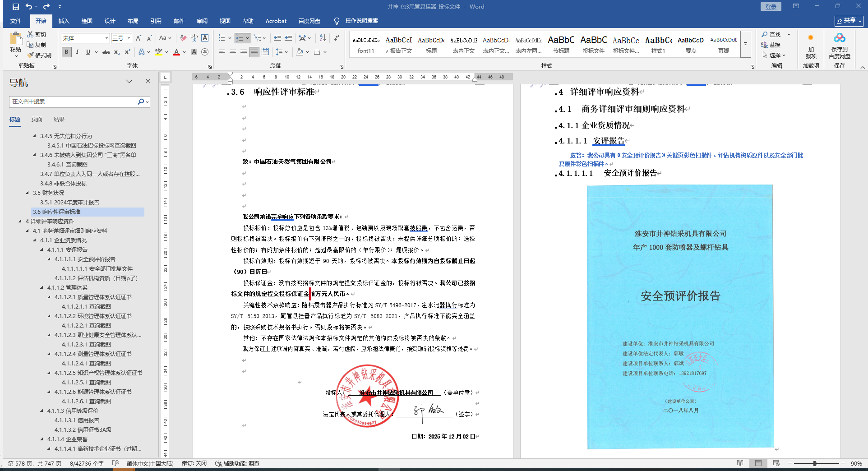Click the yellow text highlight color button

pos(158,52)
